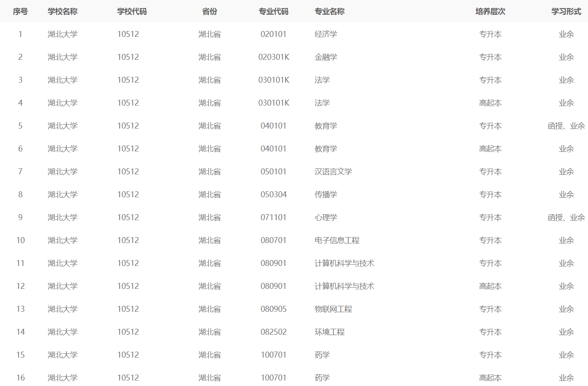This screenshot has height=386, width=588.
Task: Select the 物联网工程 major cell
Action: click(333, 309)
